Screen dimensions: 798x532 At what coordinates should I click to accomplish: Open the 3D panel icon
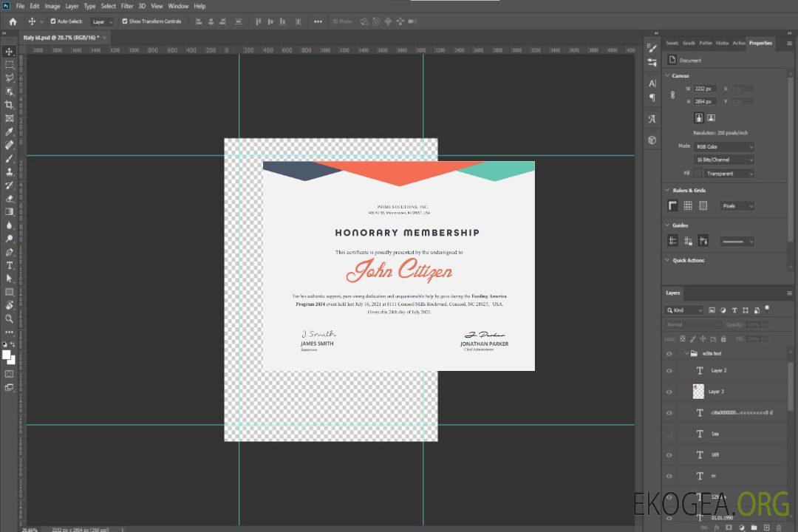[x=652, y=140]
